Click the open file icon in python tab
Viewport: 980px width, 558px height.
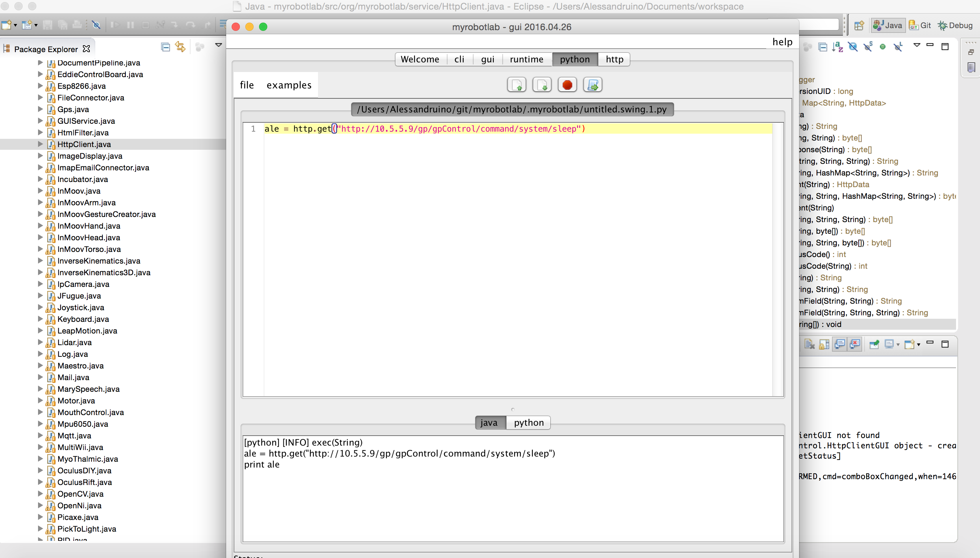click(517, 85)
